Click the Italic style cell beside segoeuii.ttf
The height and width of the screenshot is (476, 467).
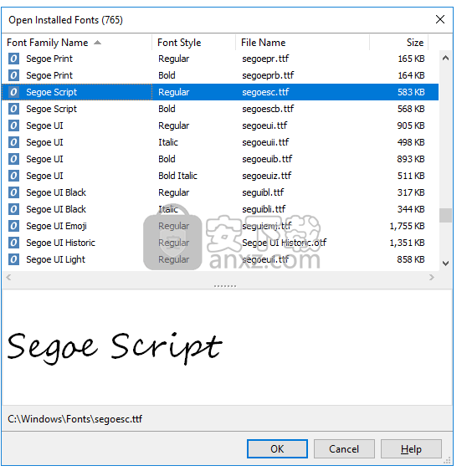tap(168, 142)
